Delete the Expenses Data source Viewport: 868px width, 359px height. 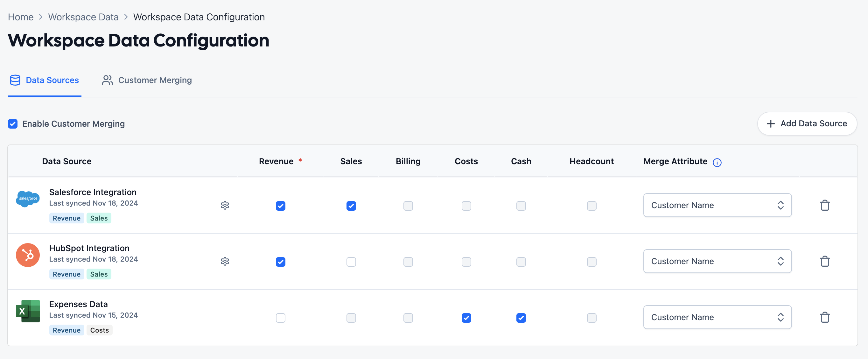click(824, 317)
